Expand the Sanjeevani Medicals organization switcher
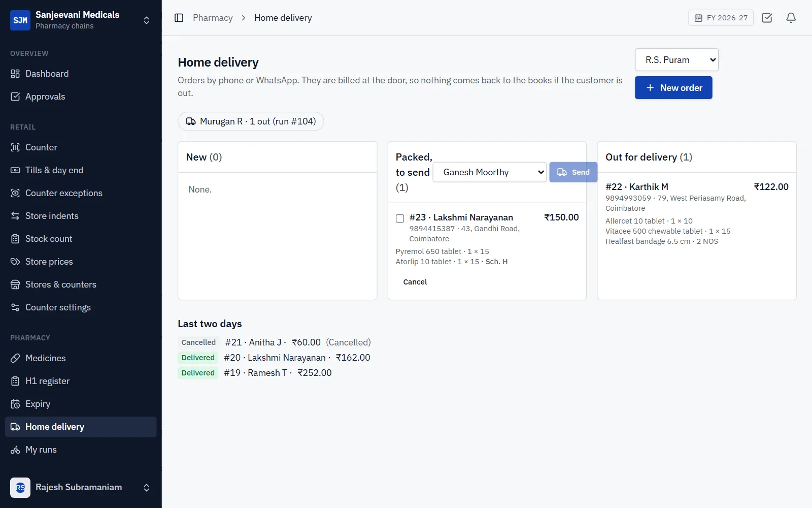812x508 pixels. click(81, 20)
